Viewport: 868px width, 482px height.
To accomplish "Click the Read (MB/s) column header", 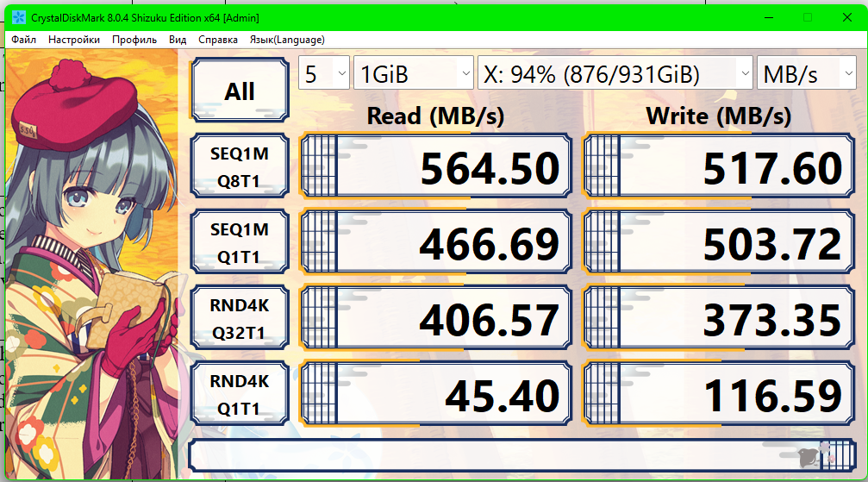I will [x=435, y=116].
